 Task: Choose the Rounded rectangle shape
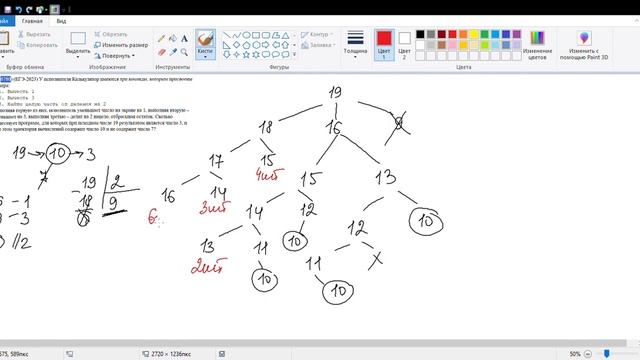click(266, 36)
